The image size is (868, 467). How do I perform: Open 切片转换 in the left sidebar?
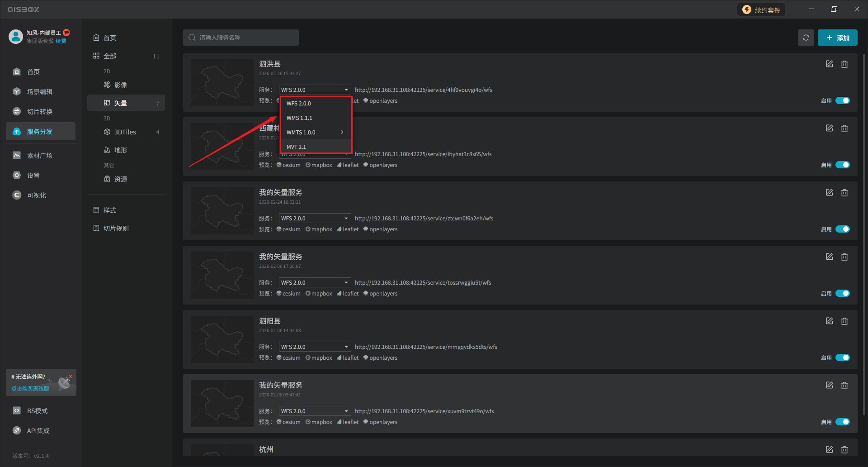(39, 112)
